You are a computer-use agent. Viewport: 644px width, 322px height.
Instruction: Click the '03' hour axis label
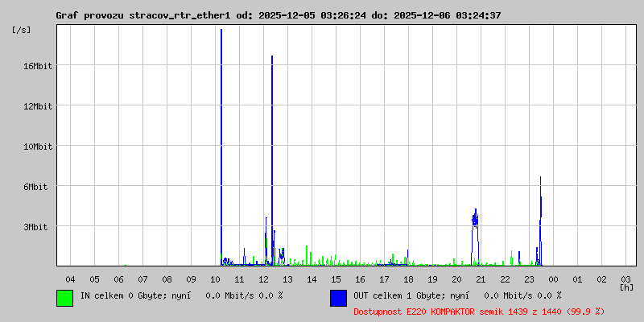click(625, 279)
